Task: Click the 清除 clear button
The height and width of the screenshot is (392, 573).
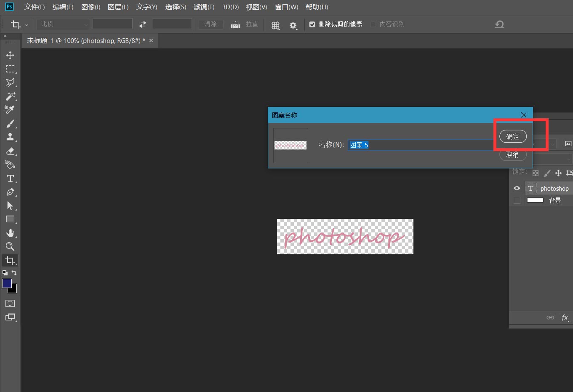Action: pyautogui.click(x=211, y=24)
